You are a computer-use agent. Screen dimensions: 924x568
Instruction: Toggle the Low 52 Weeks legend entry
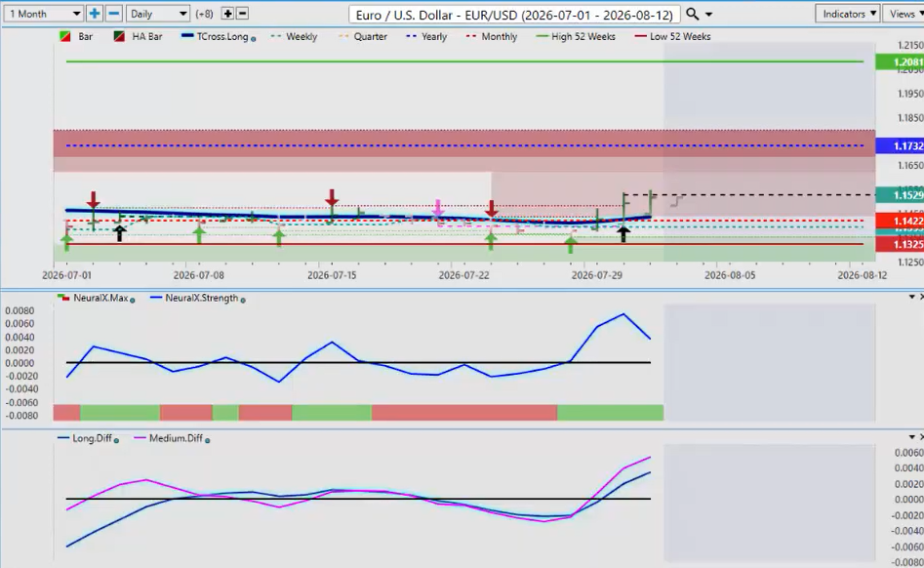pyautogui.click(x=672, y=36)
